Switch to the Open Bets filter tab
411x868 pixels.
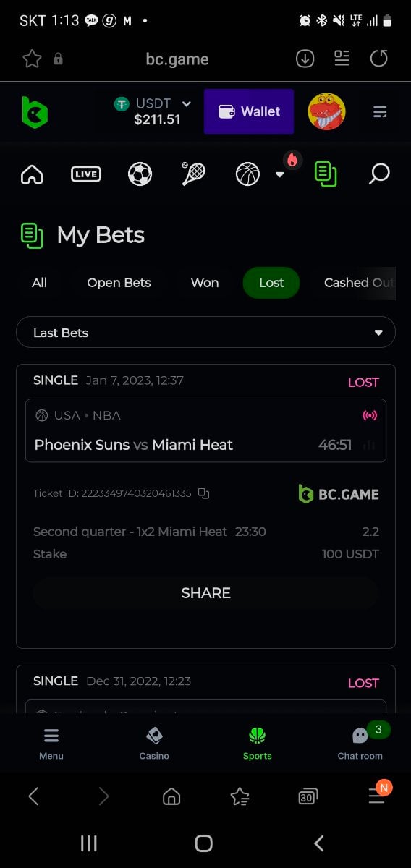(119, 283)
